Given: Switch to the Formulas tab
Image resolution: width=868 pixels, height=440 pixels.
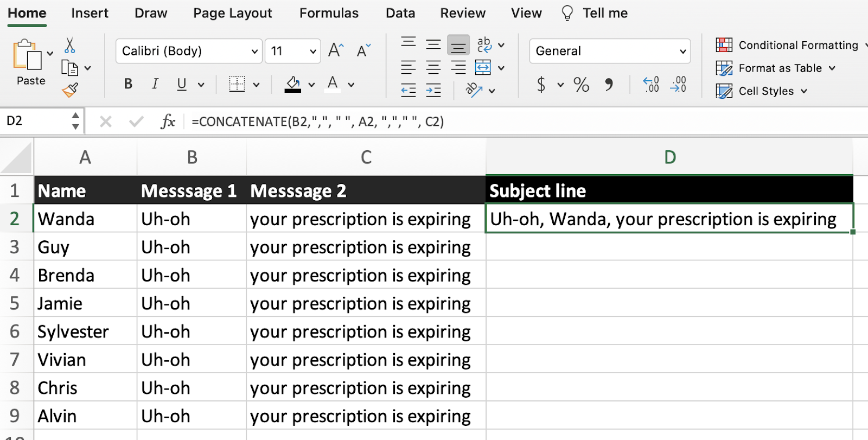Looking at the screenshot, I should (x=329, y=13).
